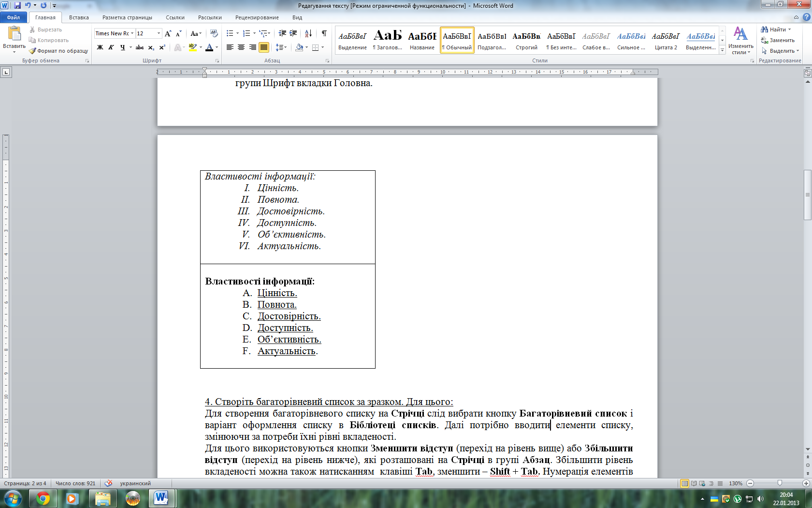
Task: Click the vertical scrollbar thumb
Action: tap(808, 195)
